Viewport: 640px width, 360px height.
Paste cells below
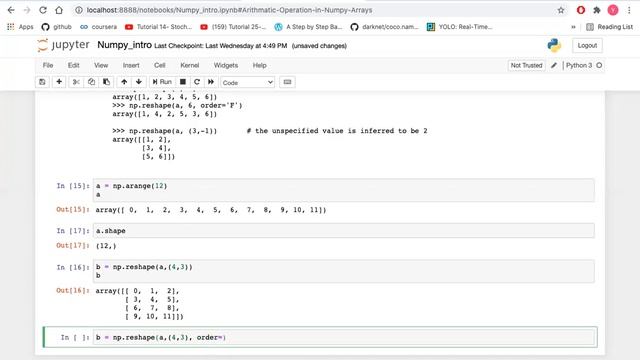point(106,82)
